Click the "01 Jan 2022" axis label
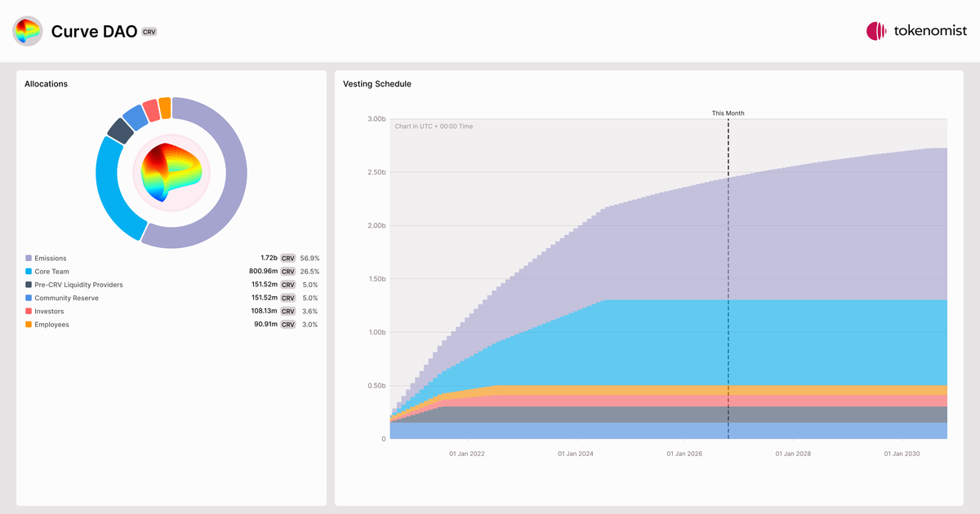 (x=467, y=454)
